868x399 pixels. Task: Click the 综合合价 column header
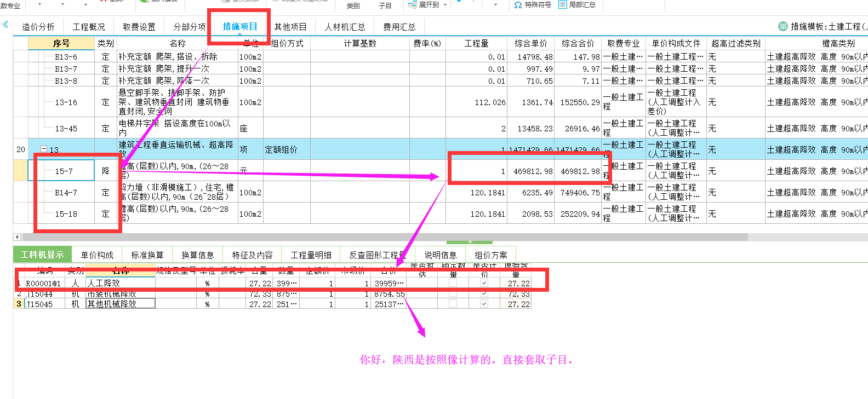pos(578,43)
